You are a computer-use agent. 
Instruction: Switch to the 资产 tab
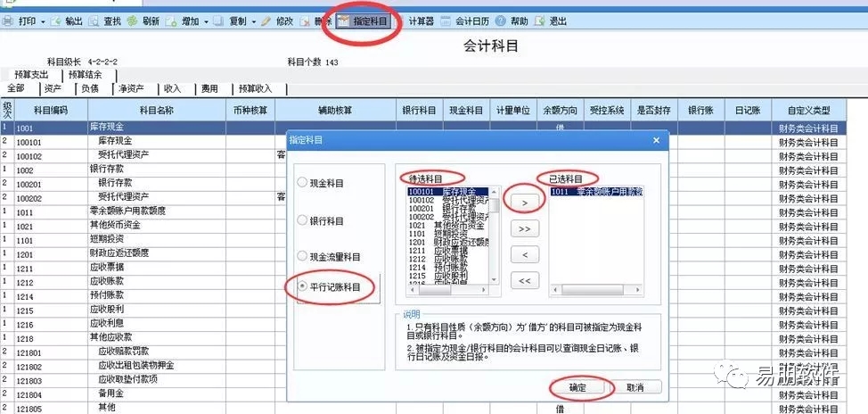53,89
